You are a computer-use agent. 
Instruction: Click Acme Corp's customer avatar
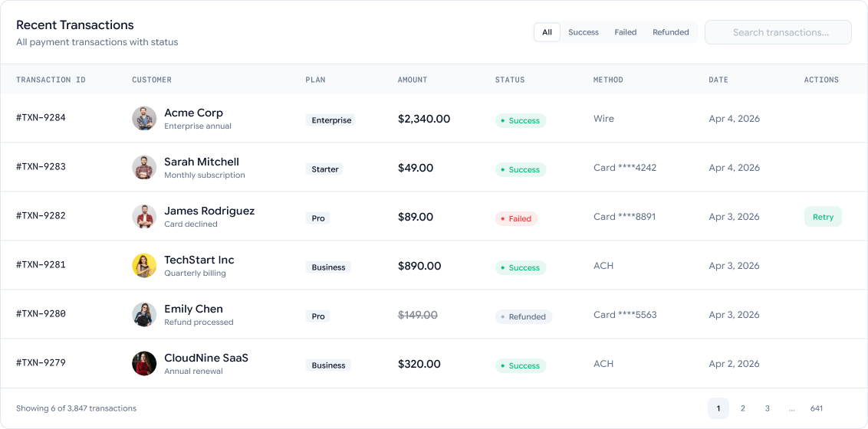(144, 118)
